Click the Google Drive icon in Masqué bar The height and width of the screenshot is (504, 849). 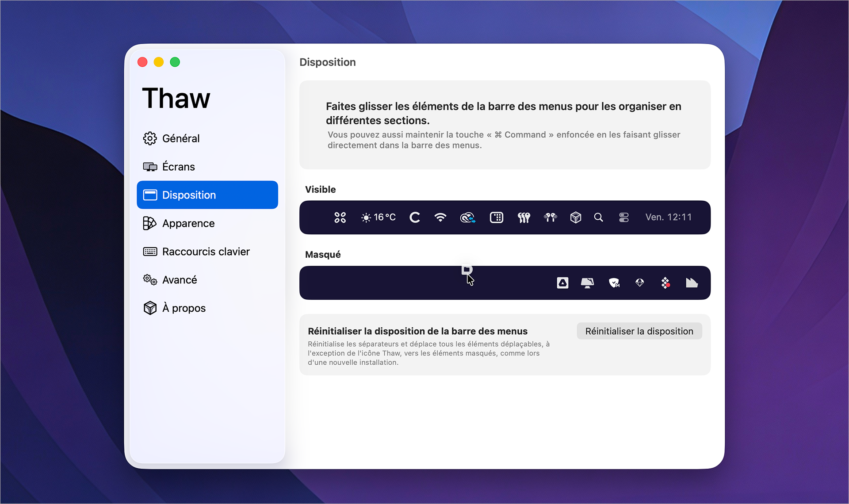(562, 283)
